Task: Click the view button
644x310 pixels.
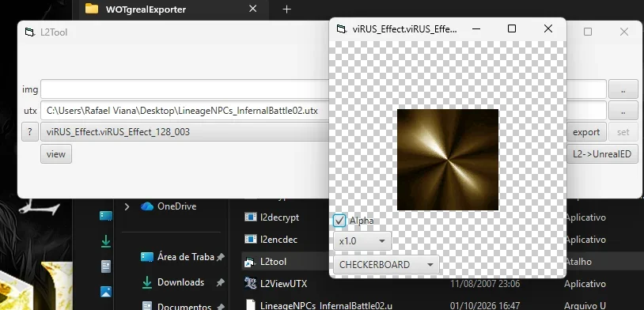Action: point(56,154)
